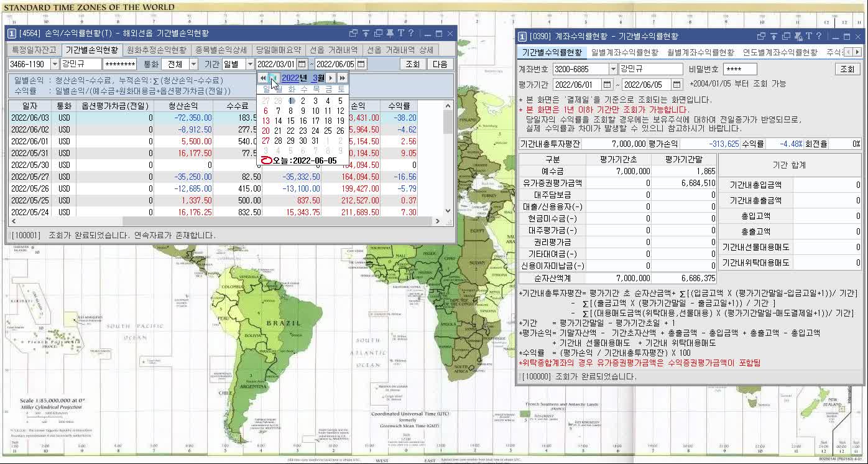
Task: Open calendar icon beside end date 2022/06/05 in window 4564
Action: (361, 64)
